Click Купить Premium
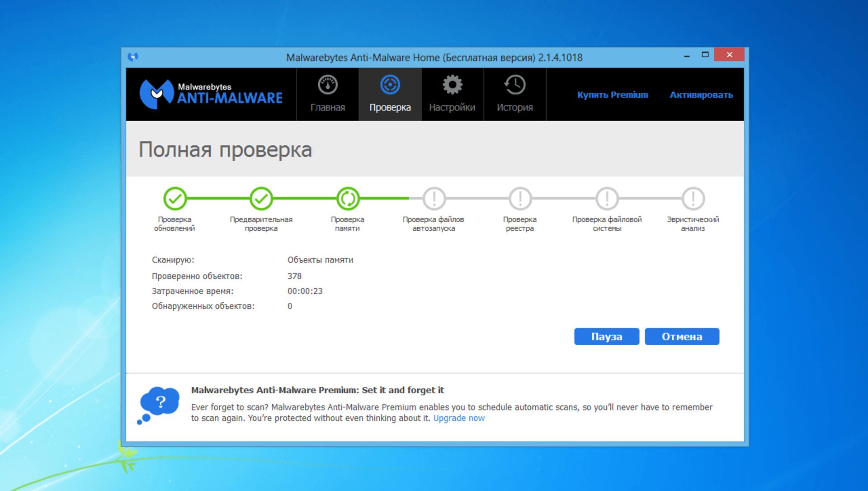 click(613, 95)
